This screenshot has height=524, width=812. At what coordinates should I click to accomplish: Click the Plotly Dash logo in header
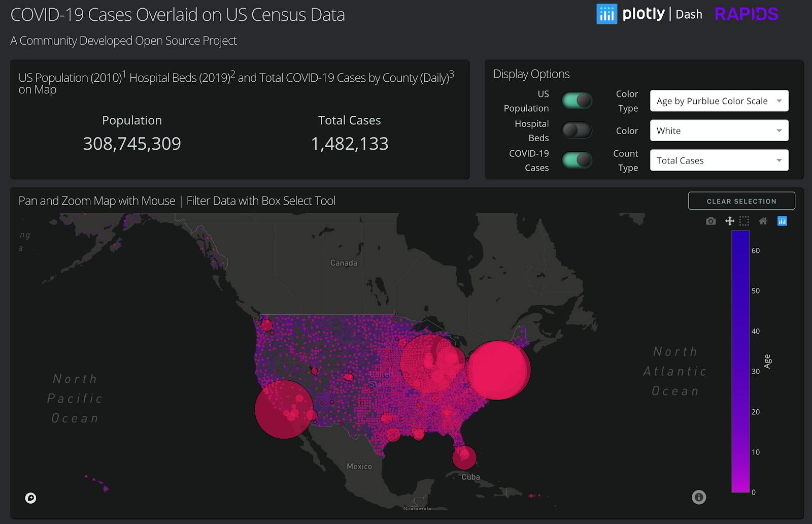(x=649, y=14)
